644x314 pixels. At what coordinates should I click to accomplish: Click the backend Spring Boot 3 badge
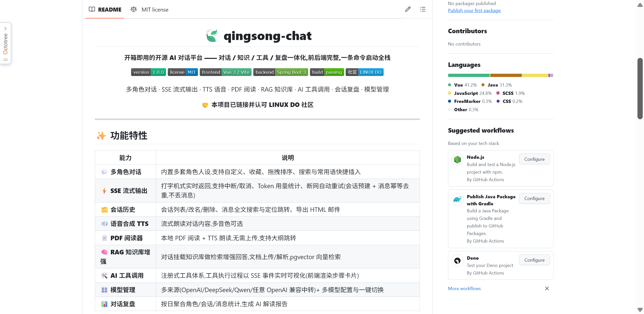pyautogui.click(x=281, y=72)
